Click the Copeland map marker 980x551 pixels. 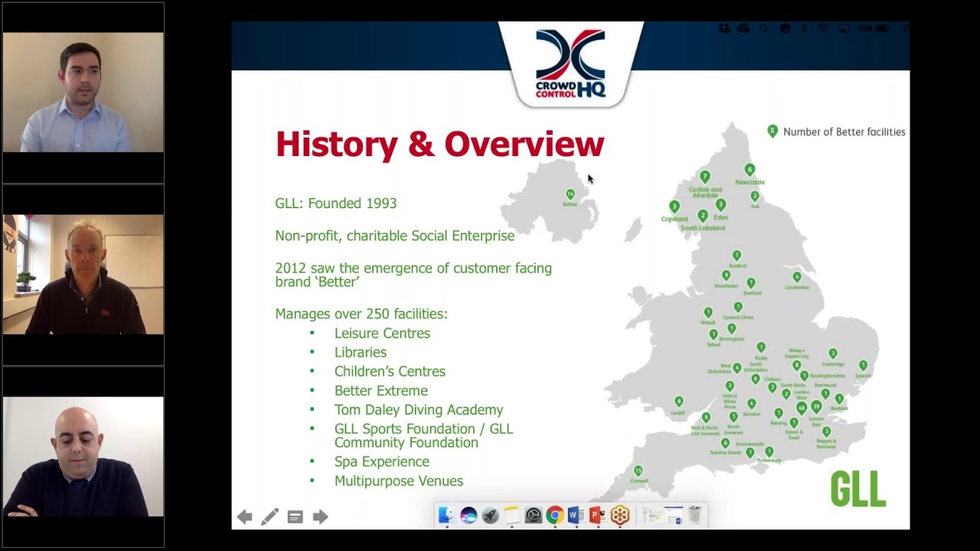(x=675, y=207)
